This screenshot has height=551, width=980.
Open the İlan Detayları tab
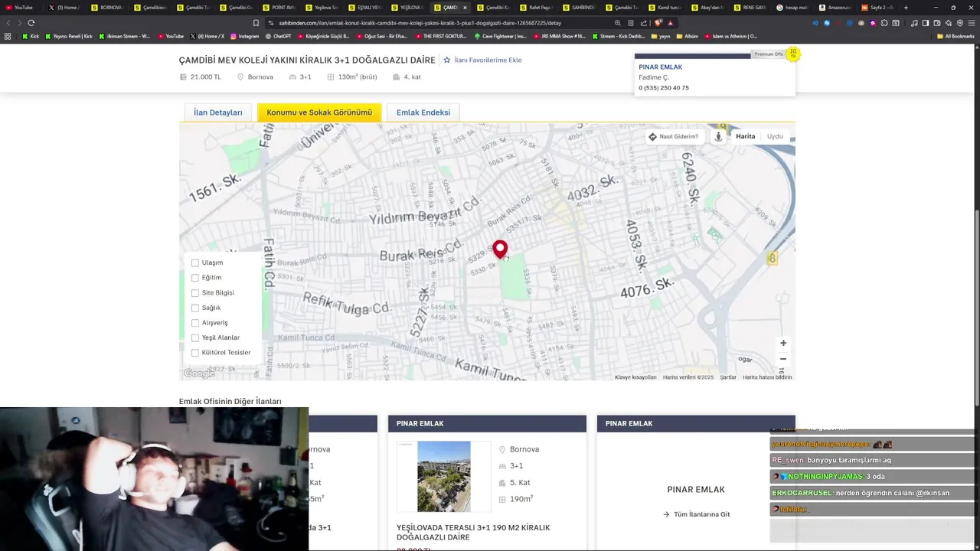218,112
